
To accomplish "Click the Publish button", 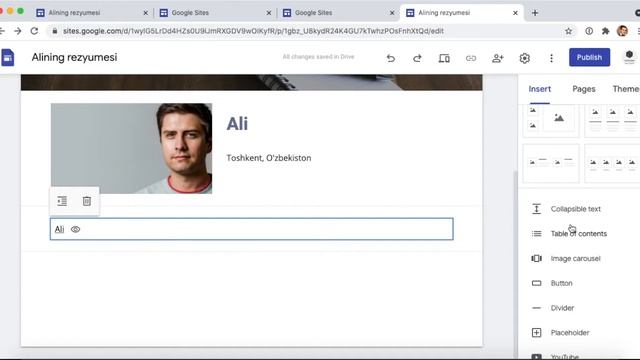I will point(589,57).
